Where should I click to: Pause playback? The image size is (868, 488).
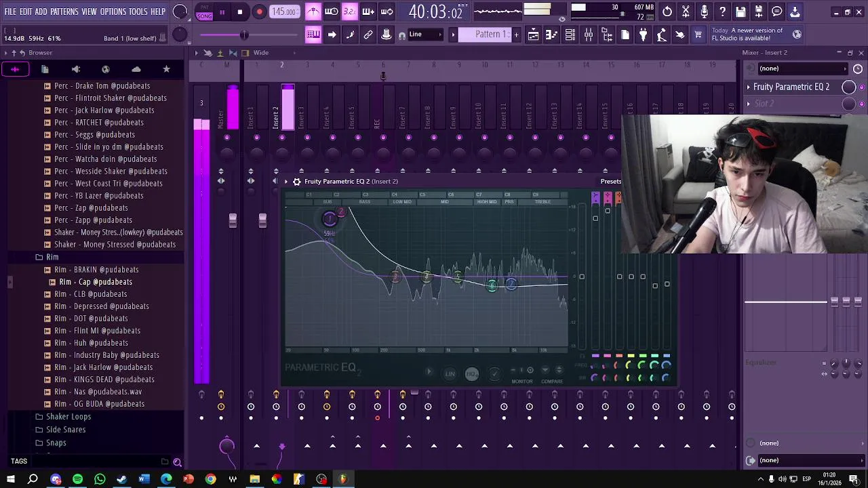click(x=222, y=12)
